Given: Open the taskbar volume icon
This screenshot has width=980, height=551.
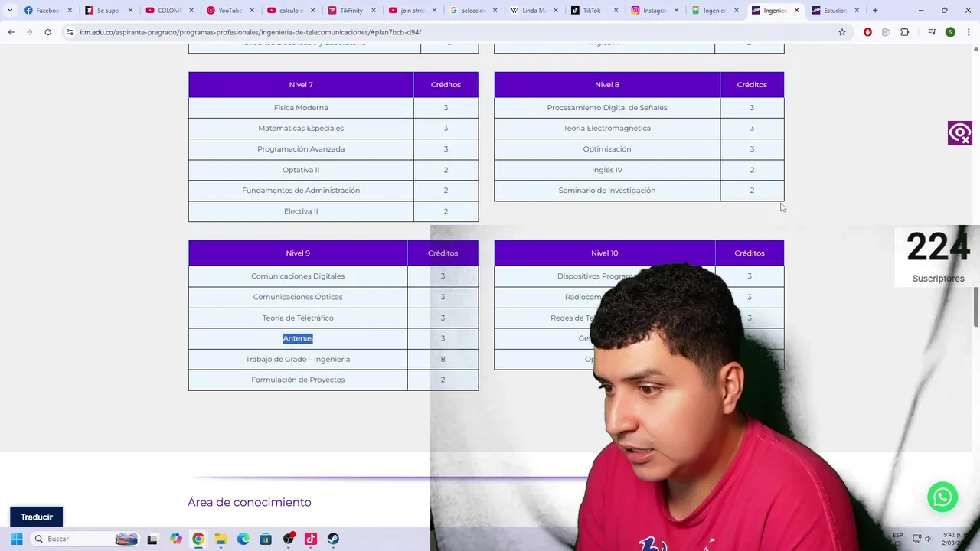Looking at the screenshot, I should click(x=928, y=539).
